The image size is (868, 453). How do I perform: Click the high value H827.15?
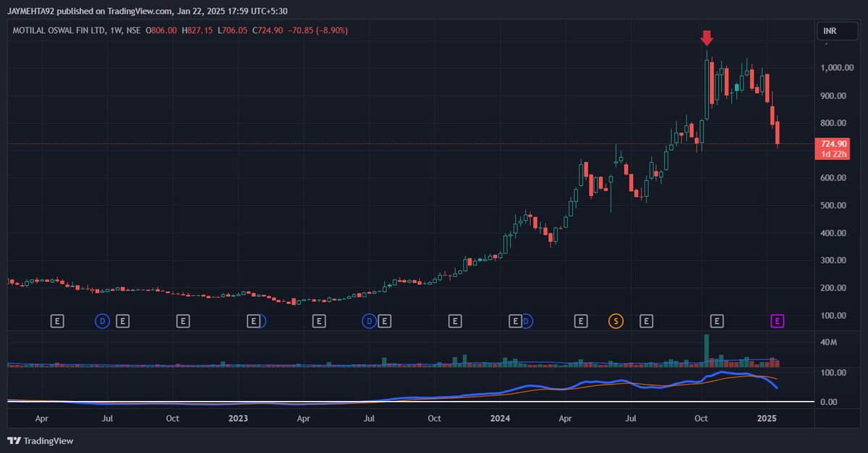point(197,31)
